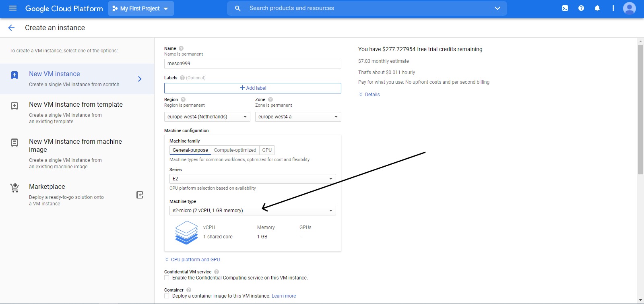Click the Marketplace shopping cart icon
Viewport: 644px width, 304px height.
[15, 188]
